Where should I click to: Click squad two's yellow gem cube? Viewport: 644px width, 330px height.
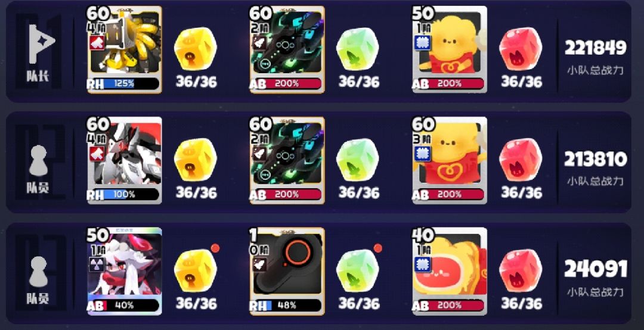(x=196, y=159)
